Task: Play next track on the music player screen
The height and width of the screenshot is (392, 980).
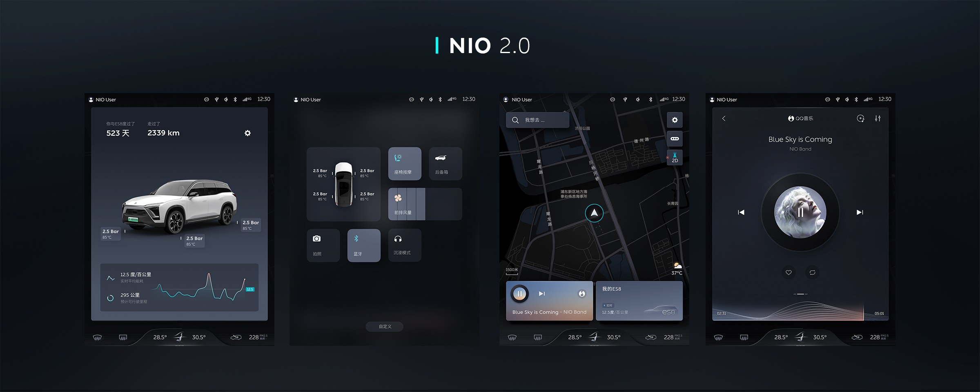Action: [860, 212]
